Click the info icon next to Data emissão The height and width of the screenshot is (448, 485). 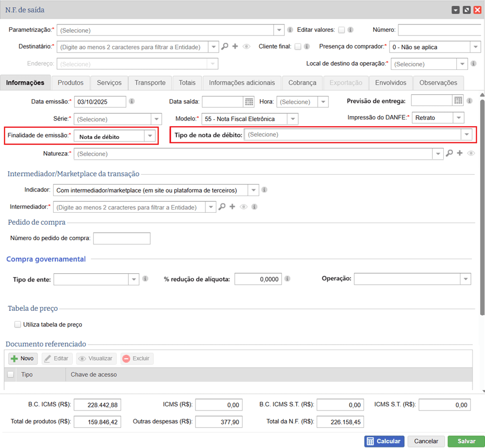[132, 102]
